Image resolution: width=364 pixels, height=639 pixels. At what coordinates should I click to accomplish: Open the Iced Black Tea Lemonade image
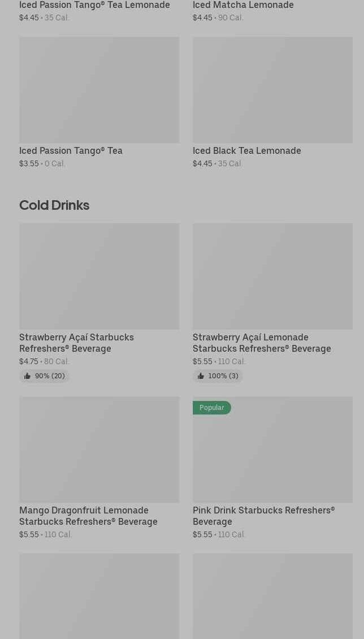(x=272, y=90)
